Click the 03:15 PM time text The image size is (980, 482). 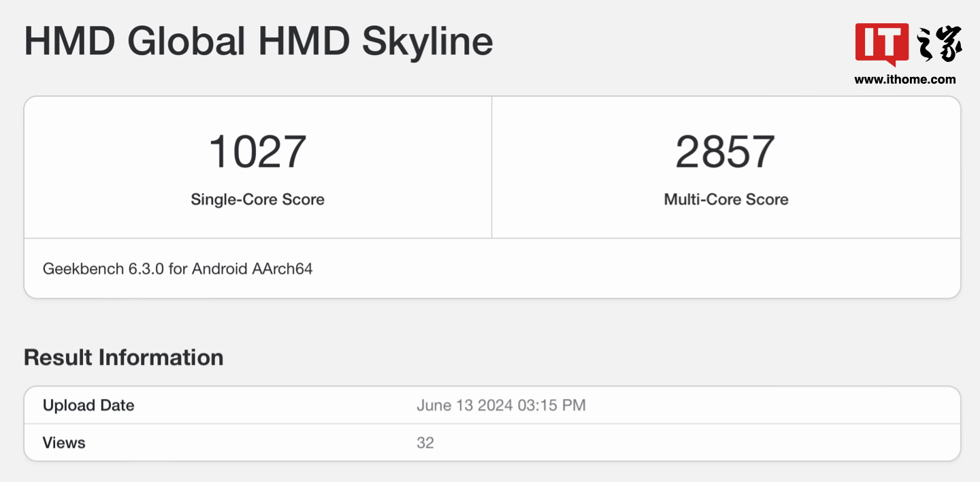551,406
